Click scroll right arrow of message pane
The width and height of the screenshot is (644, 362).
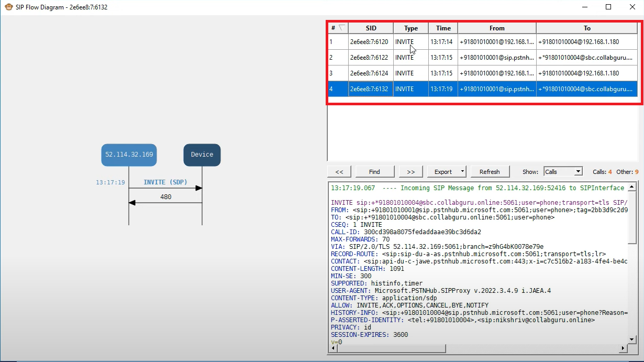623,348
